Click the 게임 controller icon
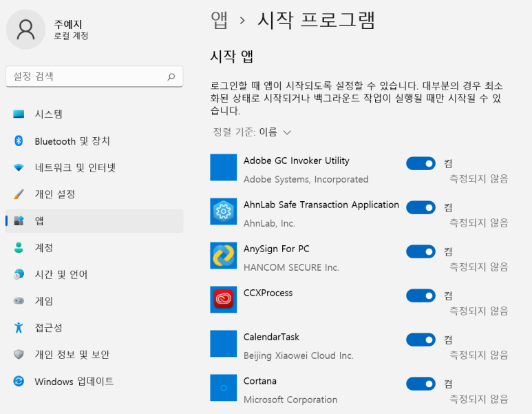 [x=19, y=300]
